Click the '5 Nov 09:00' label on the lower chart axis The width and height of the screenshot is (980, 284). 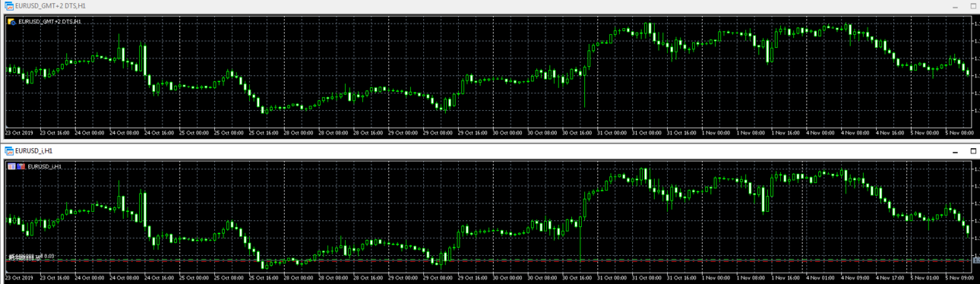pos(960,278)
